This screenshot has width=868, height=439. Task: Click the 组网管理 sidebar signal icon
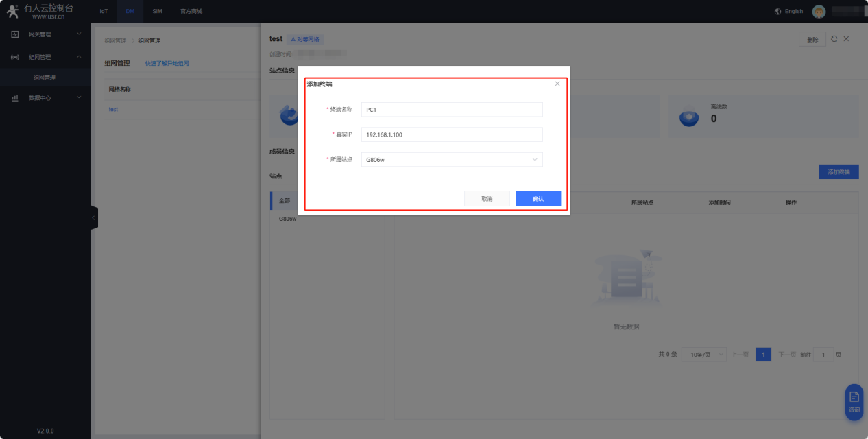click(14, 57)
